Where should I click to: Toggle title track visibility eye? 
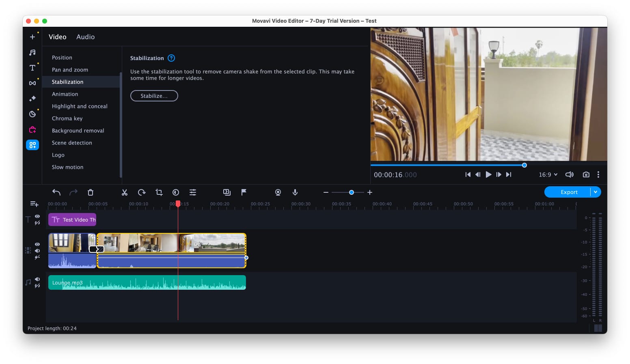pos(37,217)
